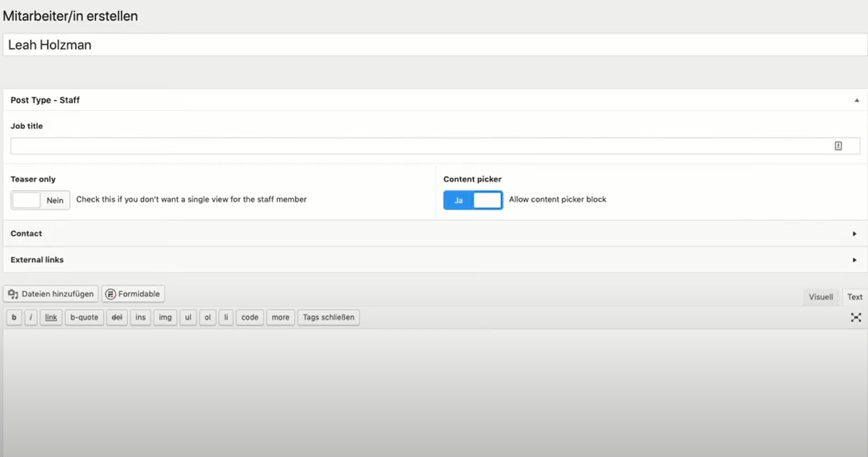Disable the Content picker toggle

pyautogui.click(x=472, y=200)
